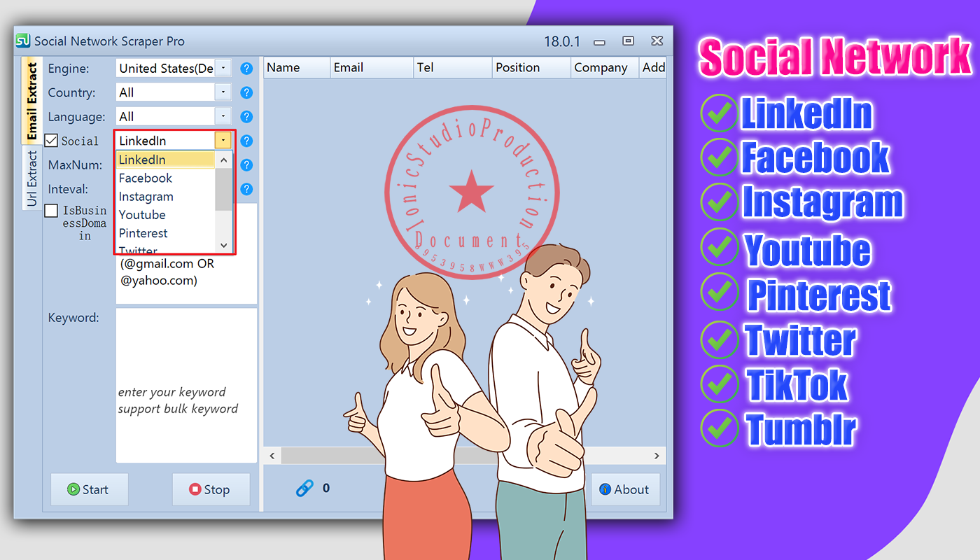Image resolution: width=980 pixels, height=560 pixels.
Task: Click the help icon beside MaxNum
Action: 246,165
